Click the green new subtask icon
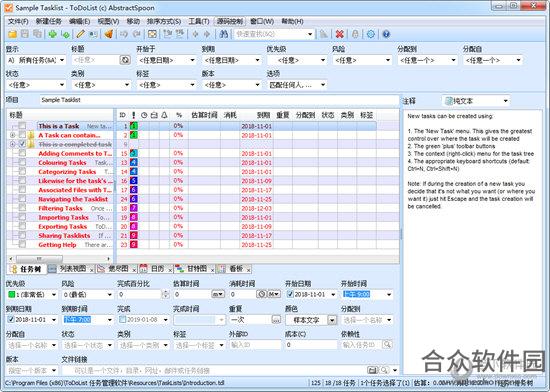Screen dimensions: 550x392 click(65, 34)
